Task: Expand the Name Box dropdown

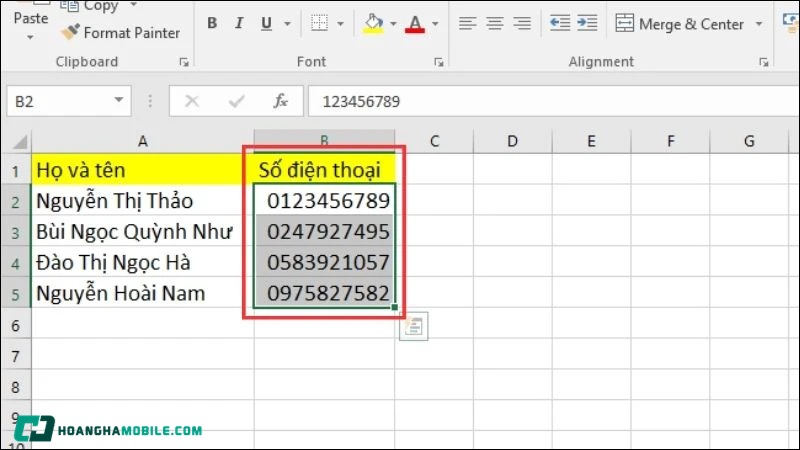Action: tap(119, 100)
